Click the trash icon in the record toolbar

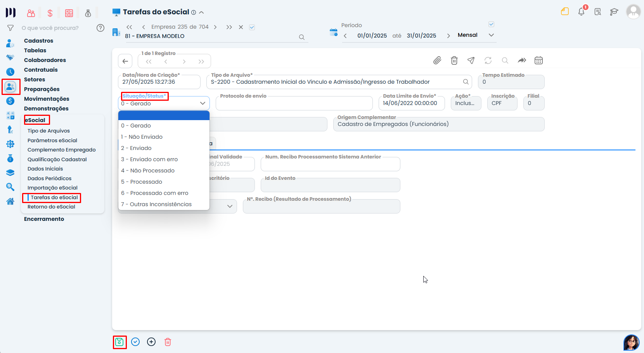[454, 60]
